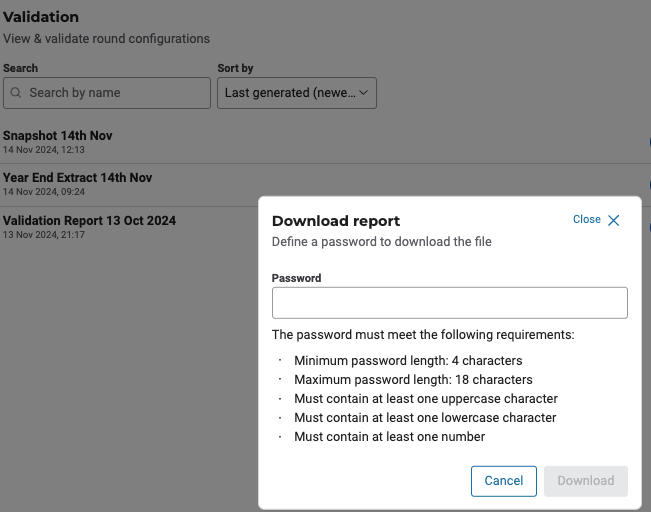The height and width of the screenshot is (512, 651).
Task: Click the Password field label
Action: click(296, 278)
